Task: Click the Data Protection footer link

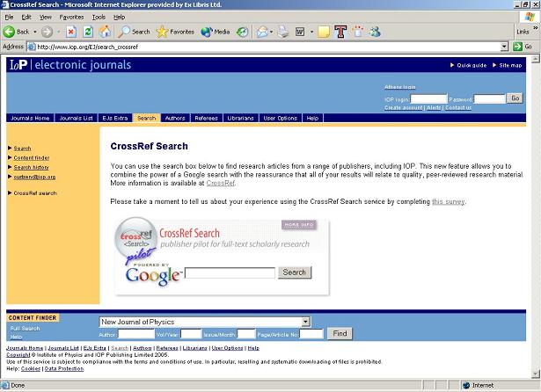Action: (64, 368)
